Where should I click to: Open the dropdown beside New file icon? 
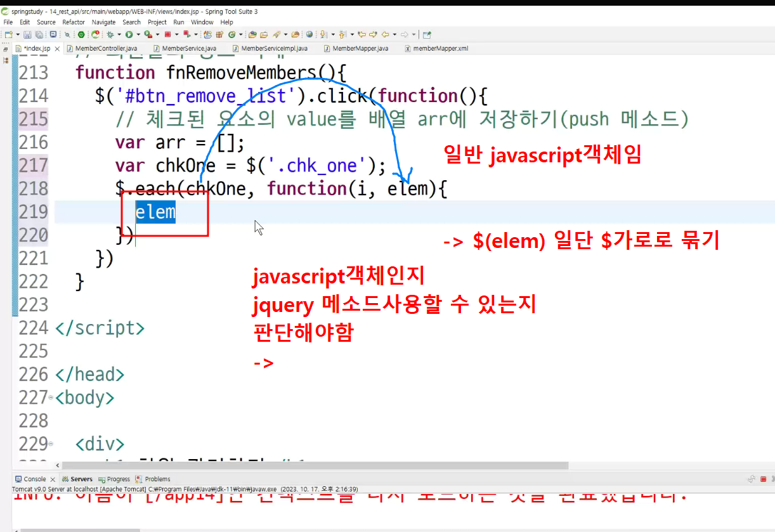17,34
